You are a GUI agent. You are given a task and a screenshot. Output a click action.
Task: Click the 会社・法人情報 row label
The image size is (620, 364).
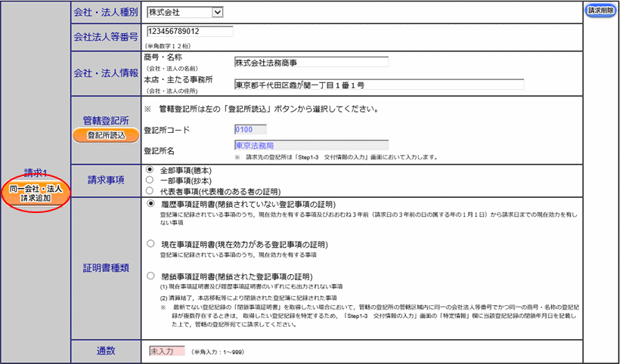106,73
